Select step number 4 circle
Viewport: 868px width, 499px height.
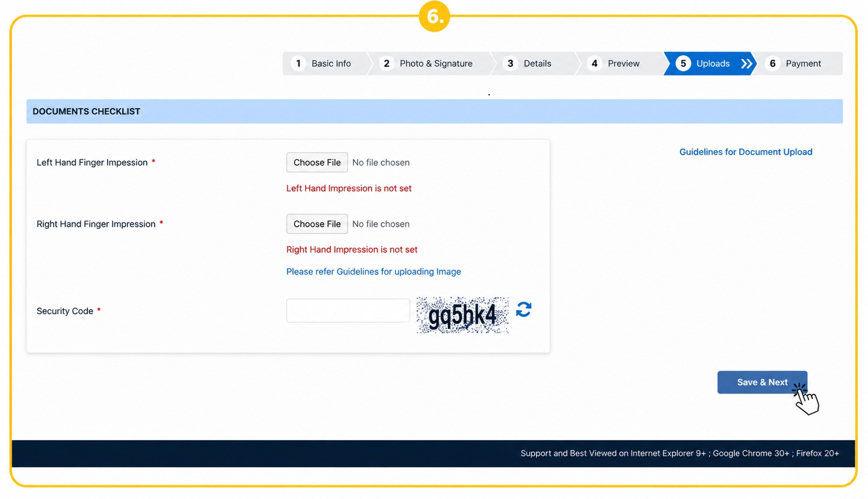pos(594,63)
